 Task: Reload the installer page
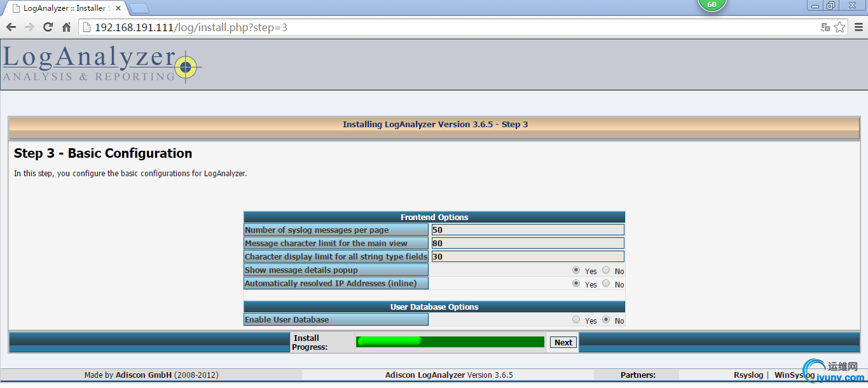[48, 27]
